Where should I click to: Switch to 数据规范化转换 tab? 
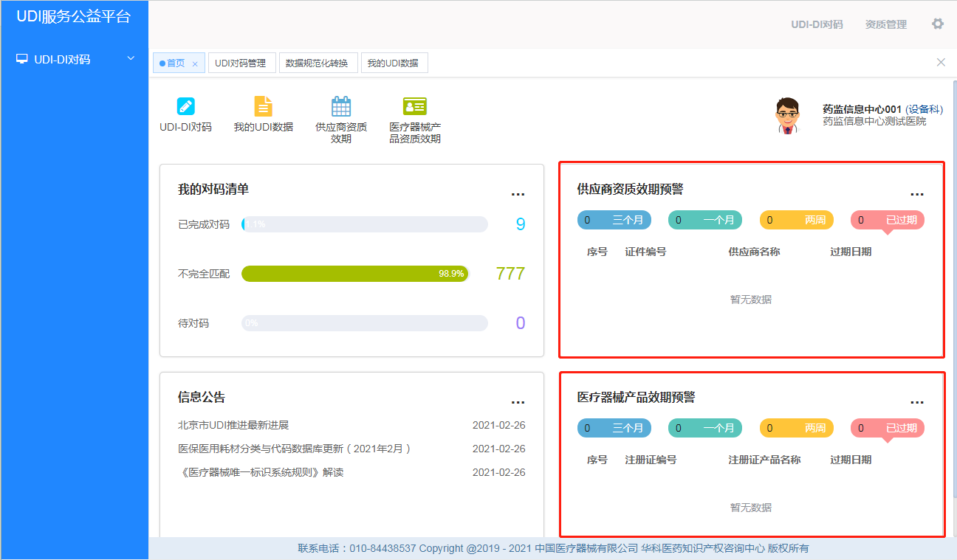pyautogui.click(x=317, y=63)
